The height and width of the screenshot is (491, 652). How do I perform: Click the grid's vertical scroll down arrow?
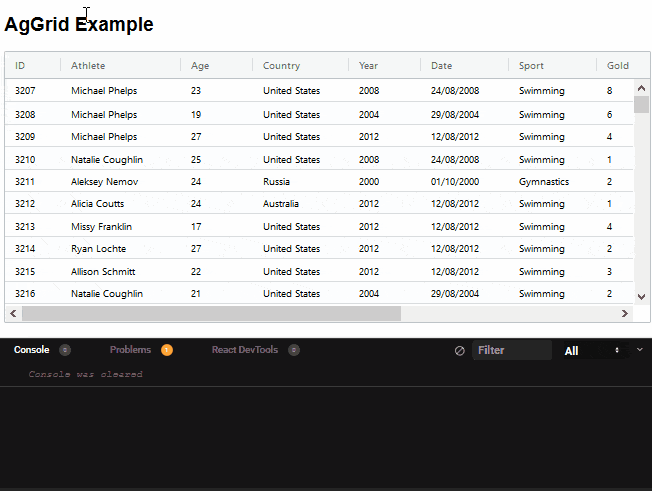click(x=641, y=296)
